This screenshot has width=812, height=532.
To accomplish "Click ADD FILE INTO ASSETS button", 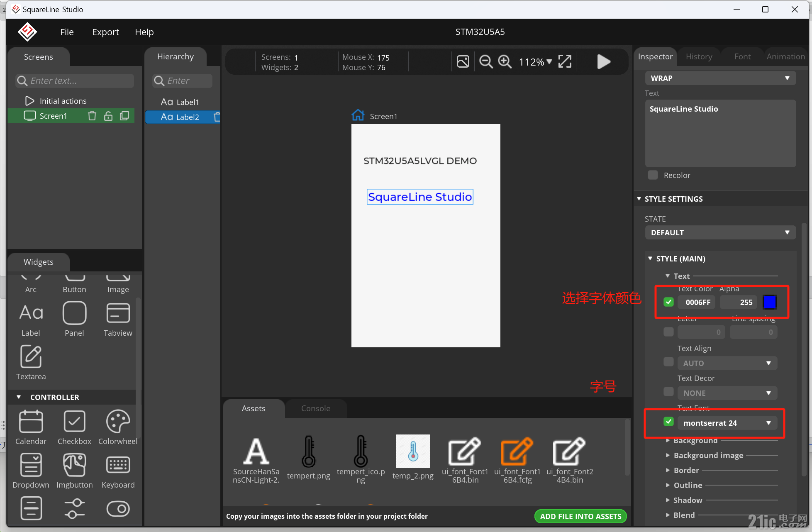I will click(x=580, y=516).
